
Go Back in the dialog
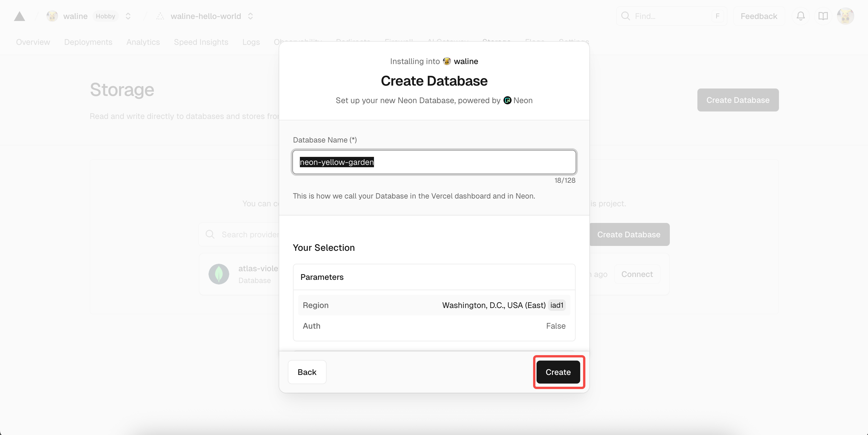307,372
